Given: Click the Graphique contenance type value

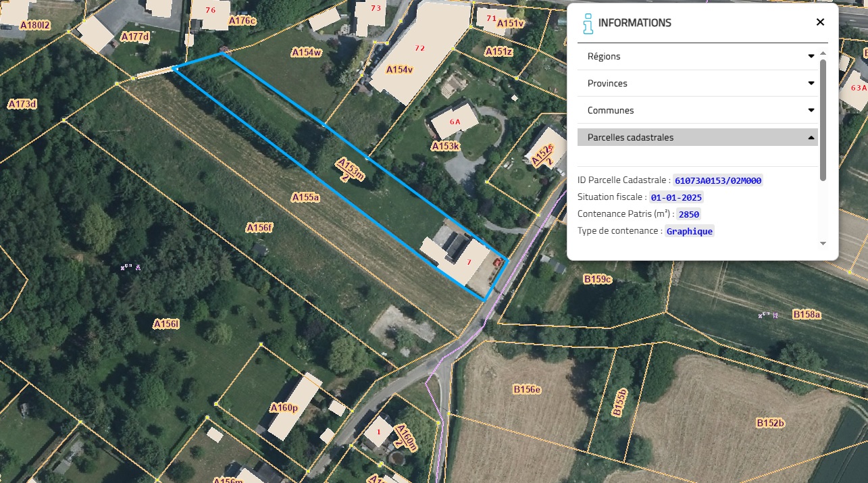Looking at the screenshot, I should (689, 231).
